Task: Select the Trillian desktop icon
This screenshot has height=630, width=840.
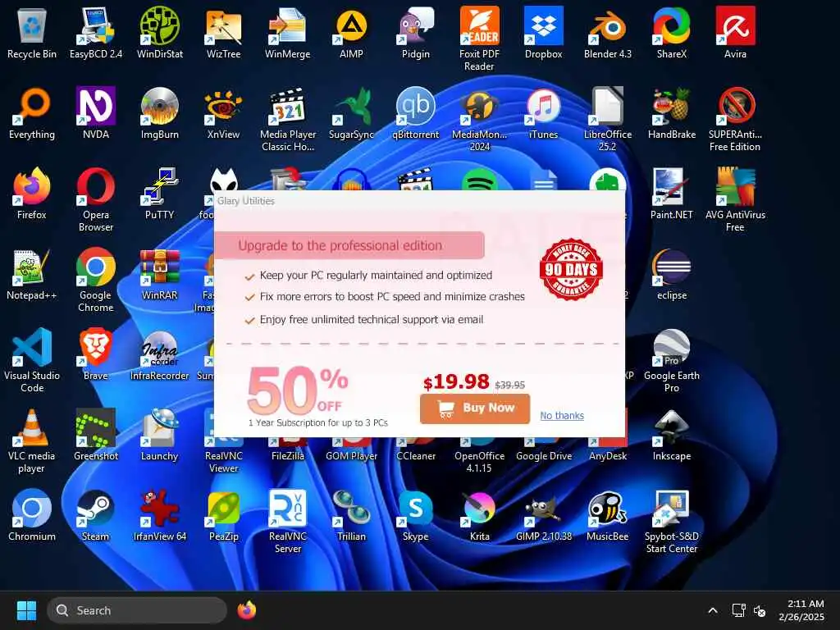Action: click(351, 515)
